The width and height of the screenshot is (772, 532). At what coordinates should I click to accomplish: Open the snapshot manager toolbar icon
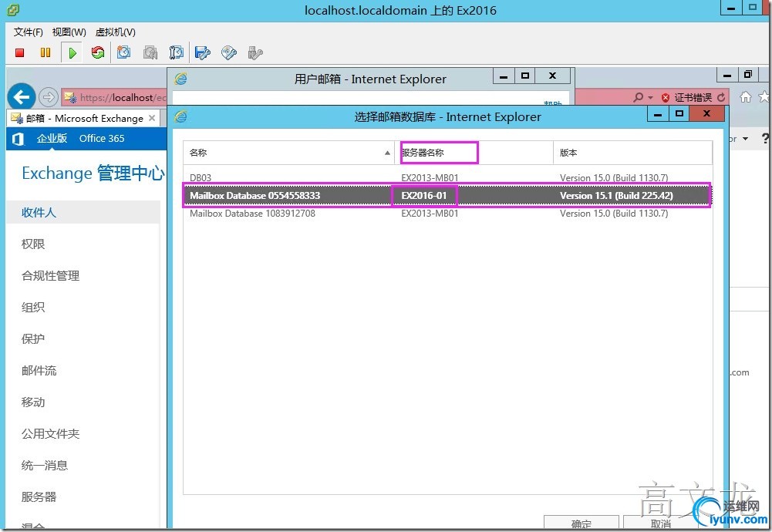176,52
